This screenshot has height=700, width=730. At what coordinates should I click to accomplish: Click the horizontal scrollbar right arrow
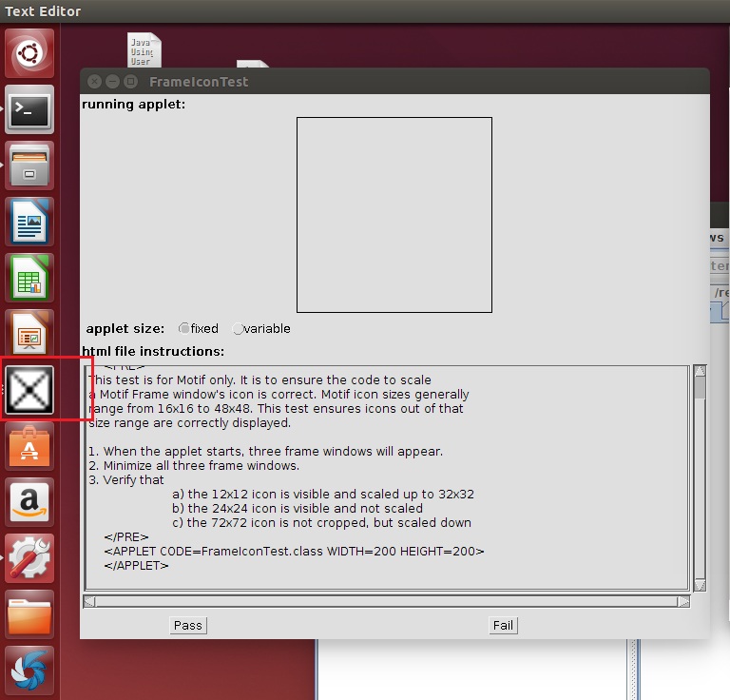[x=682, y=601]
